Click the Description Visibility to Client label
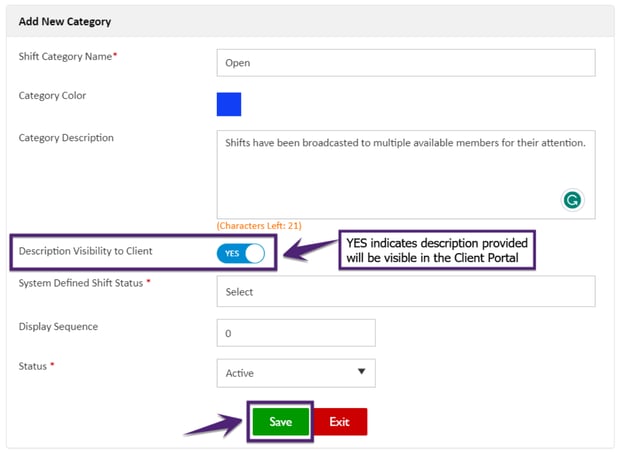 point(86,251)
